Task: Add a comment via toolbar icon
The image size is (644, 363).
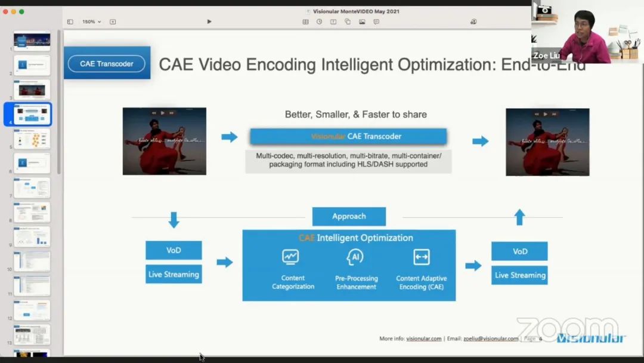Action: (376, 21)
